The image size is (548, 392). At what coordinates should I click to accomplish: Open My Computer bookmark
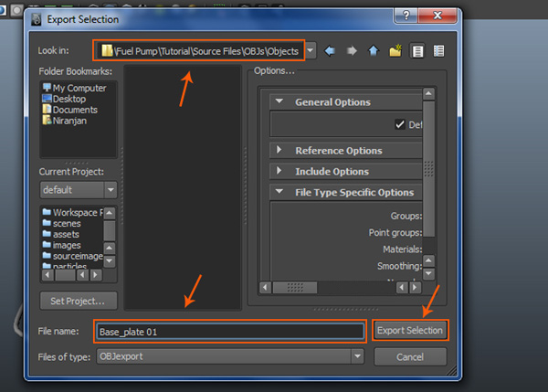coord(74,88)
